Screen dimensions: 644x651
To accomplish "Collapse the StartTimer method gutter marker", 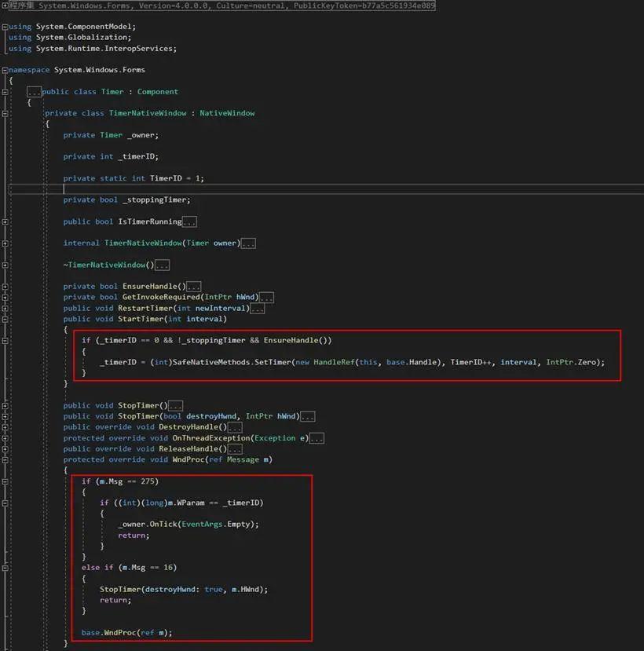I will tap(5, 319).
